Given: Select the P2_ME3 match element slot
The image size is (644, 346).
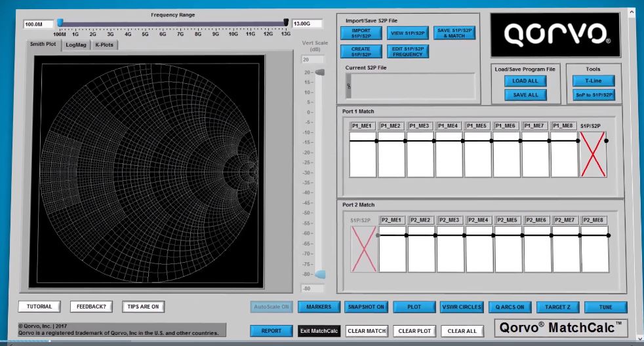Looking at the screenshot, I should point(450,249).
